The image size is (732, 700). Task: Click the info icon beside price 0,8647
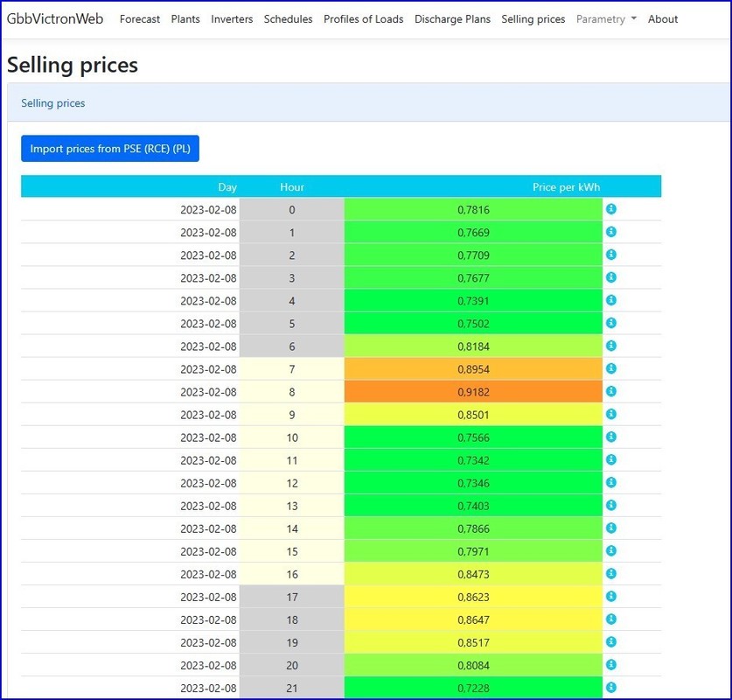click(611, 619)
